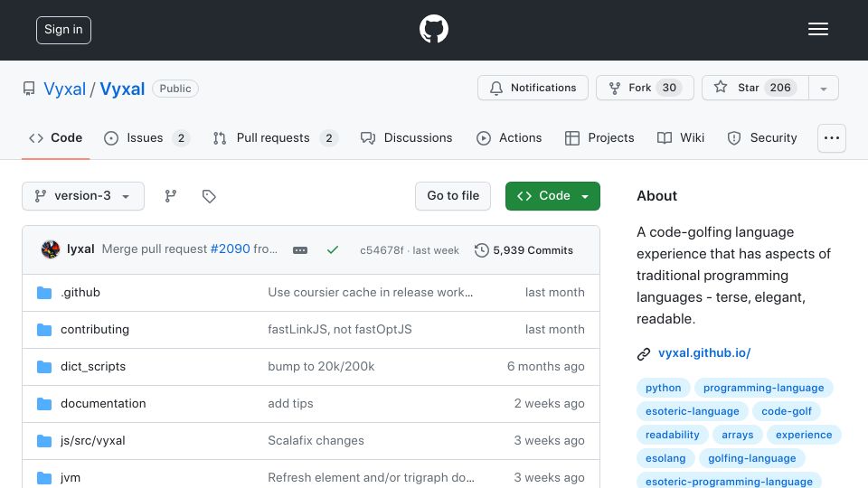Open the .github folder
This screenshot has height=488, width=868.
tap(80, 292)
